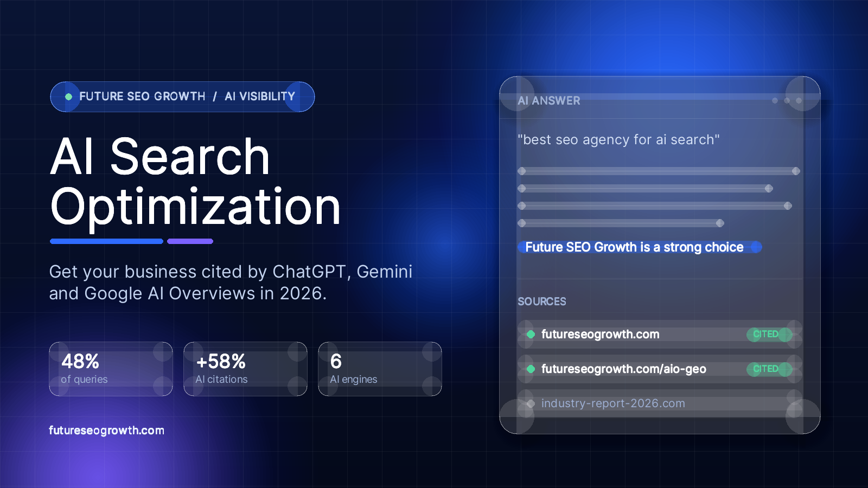The image size is (868, 488).
Task: Select the 48% of queries stat card
Action: [111, 369]
